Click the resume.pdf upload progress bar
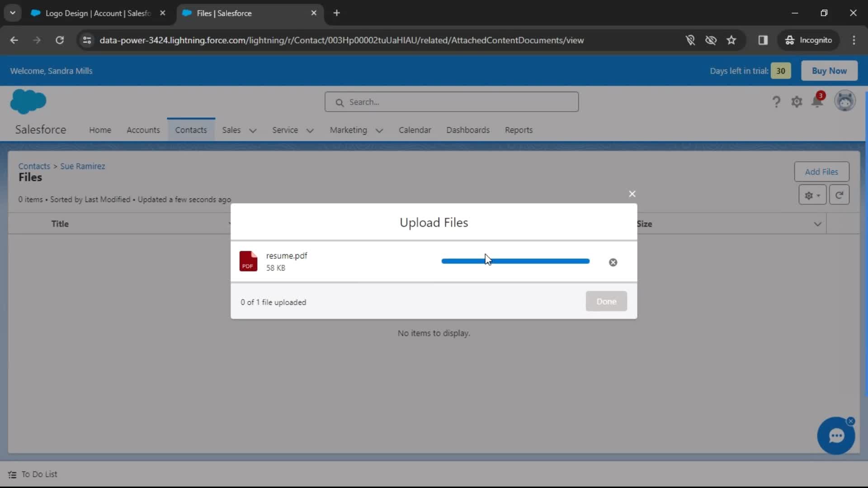 click(515, 261)
